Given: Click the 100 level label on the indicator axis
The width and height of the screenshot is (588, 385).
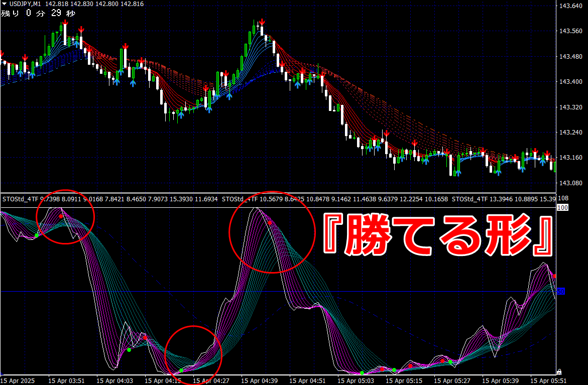Looking at the screenshot, I should coord(562,208).
